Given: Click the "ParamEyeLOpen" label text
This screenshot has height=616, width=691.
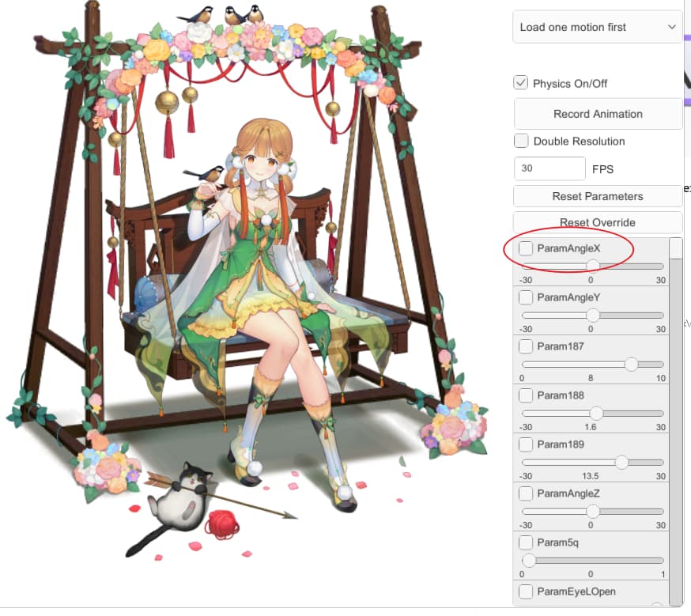Looking at the screenshot, I should (576, 591).
